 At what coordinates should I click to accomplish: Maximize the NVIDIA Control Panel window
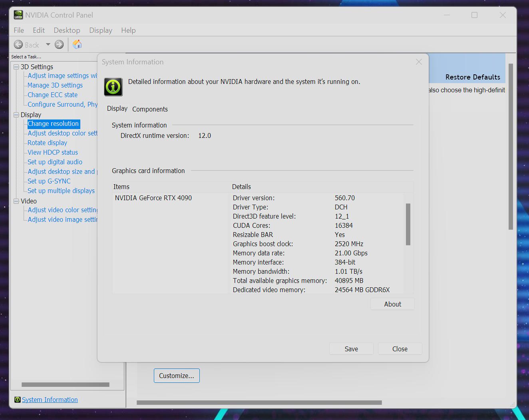[x=474, y=15]
